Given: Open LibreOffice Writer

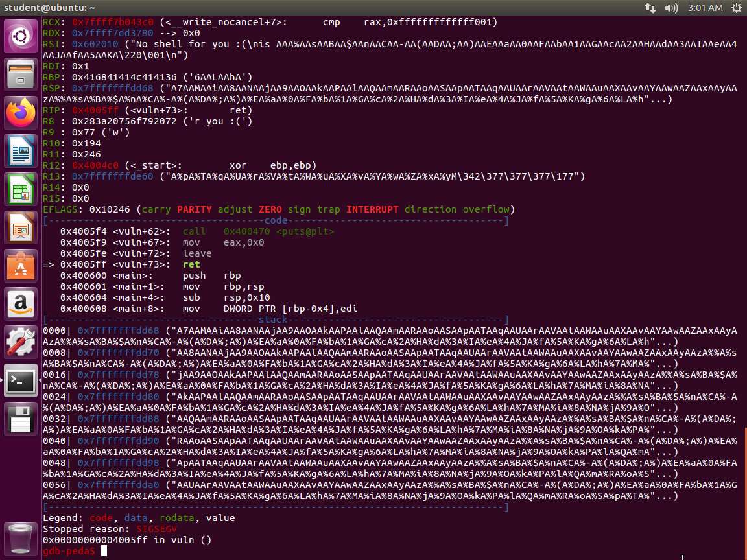Looking at the screenshot, I should [21, 152].
